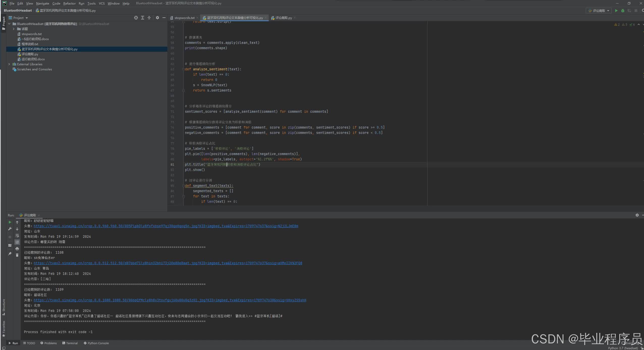Click the locate/select opened file icon in the Project panel
Image resolution: width=644 pixels, height=350 pixels.
pos(136,18)
